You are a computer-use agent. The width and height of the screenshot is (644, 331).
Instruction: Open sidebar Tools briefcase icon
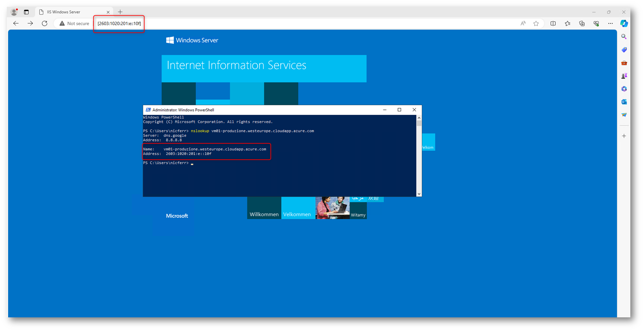(624, 63)
